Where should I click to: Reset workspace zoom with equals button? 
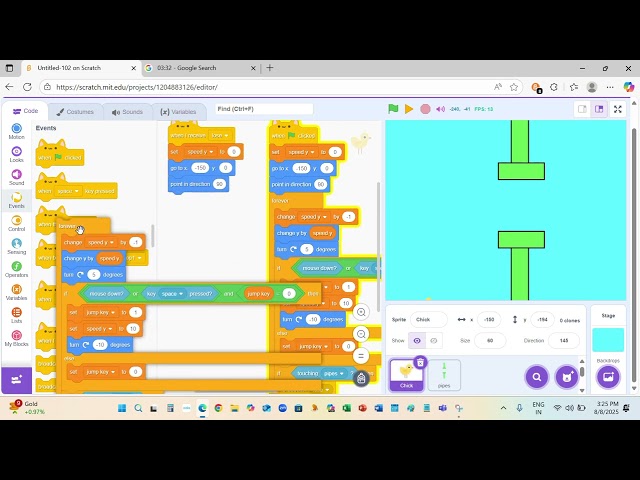tap(361, 356)
